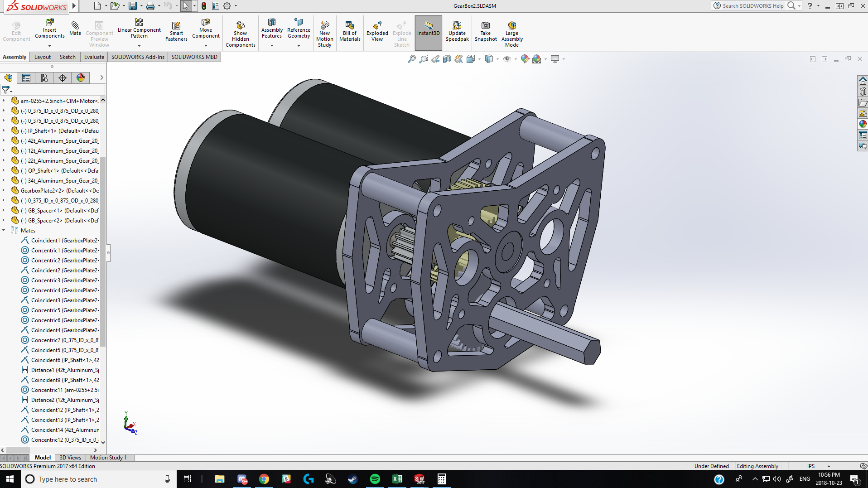Click Zoom to Fit in view toolbar
Viewport: 868px width, 488px height.
pos(411,59)
